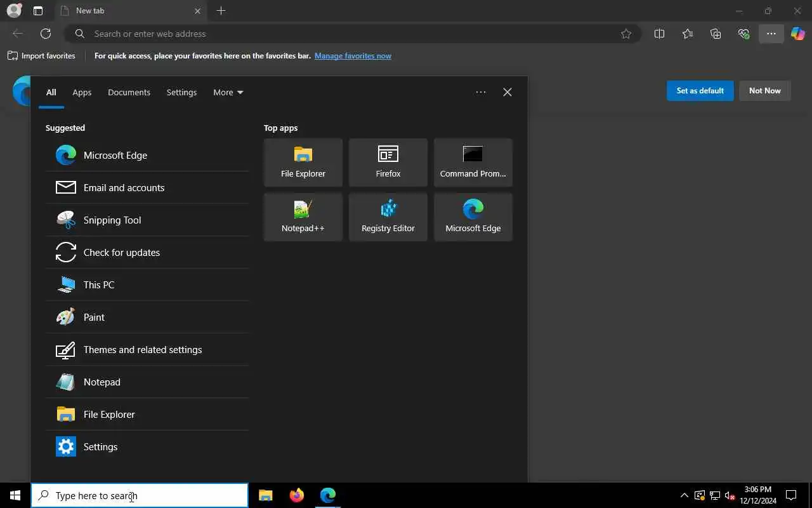Open the taskbar clock and date

click(x=758, y=495)
